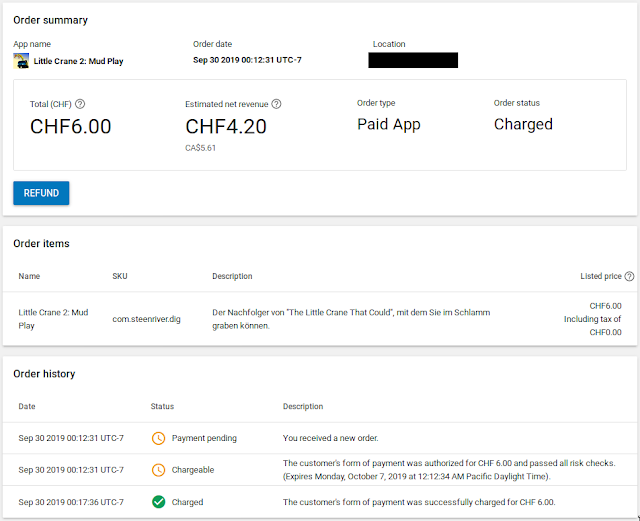Screen dimensions: 640x521
Task: Click the 'successfully charged for CHF 6.00' description
Action: point(419,502)
